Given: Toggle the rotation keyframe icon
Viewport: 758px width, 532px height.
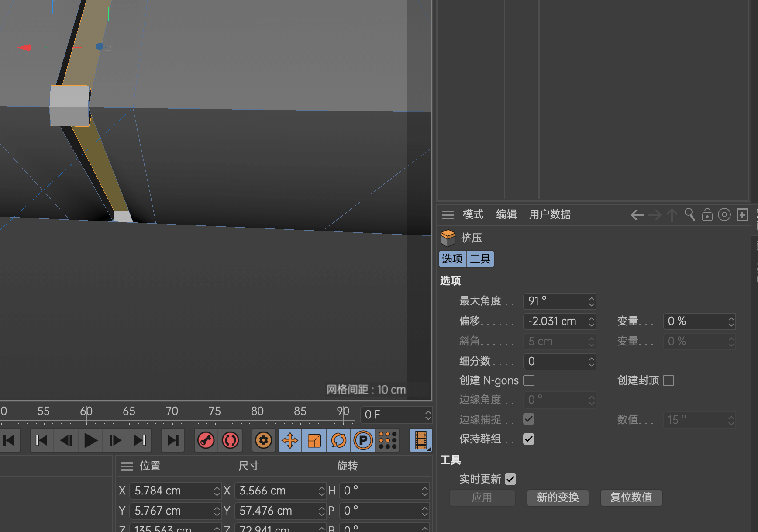Looking at the screenshot, I should click(x=339, y=440).
